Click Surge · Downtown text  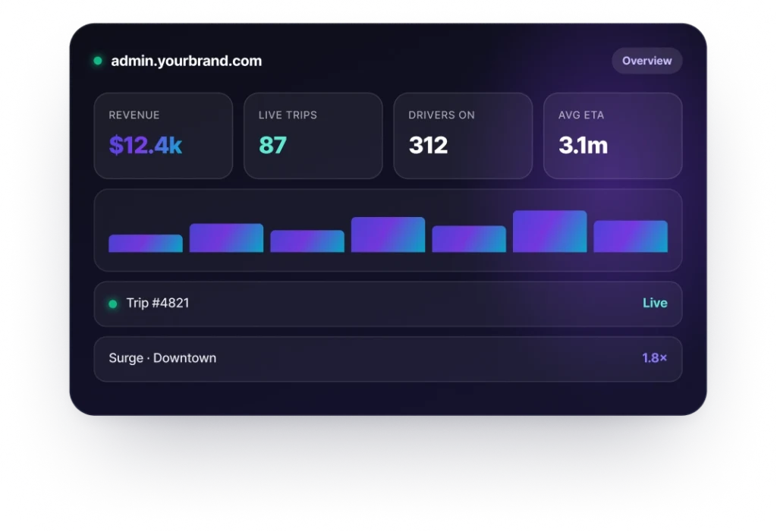pos(162,358)
